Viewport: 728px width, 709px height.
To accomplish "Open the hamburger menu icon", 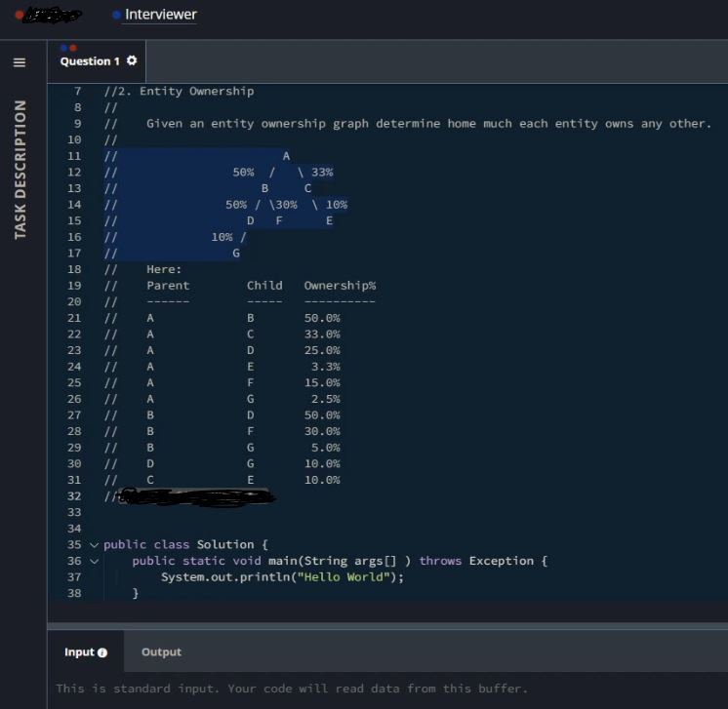I will coord(20,62).
